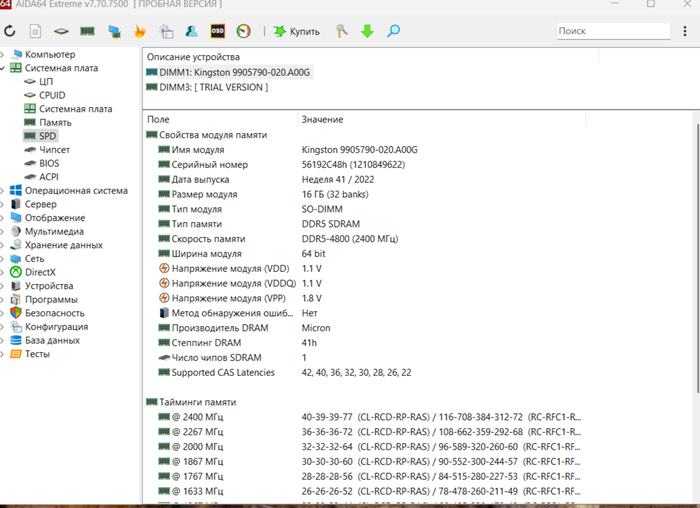This screenshot has height=508, width=700.
Task: Expand the Отображение node
Action: (x=2, y=218)
